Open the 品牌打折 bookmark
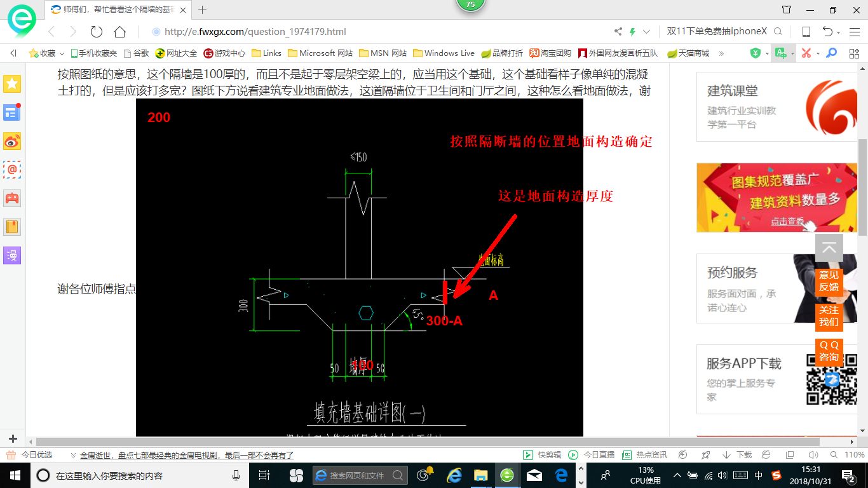 pos(502,53)
